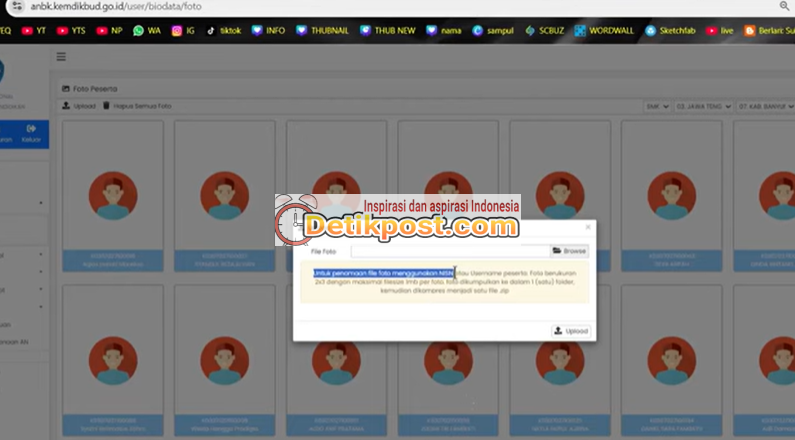Open the Berlari Blogger bookmark

click(x=769, y=31)
